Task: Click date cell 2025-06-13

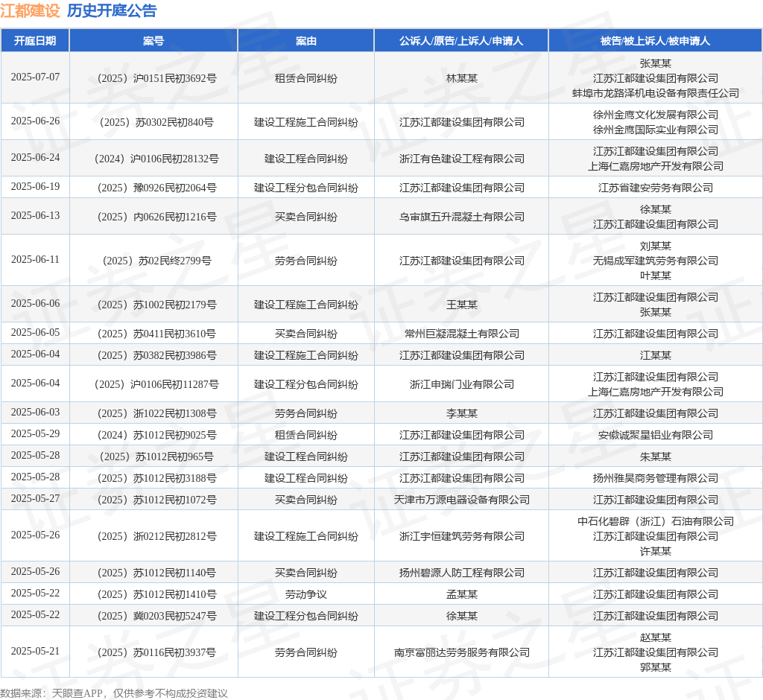Action: coord(35,215)
